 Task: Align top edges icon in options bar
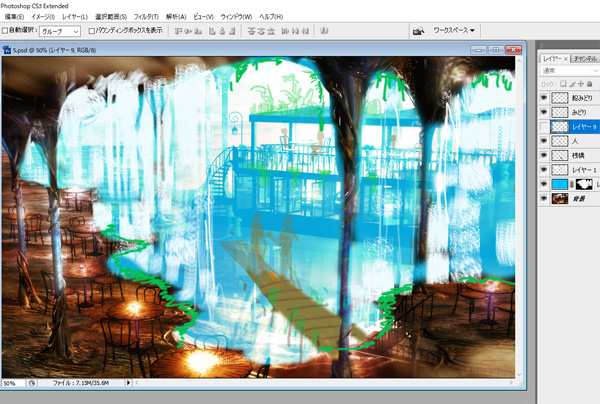[x=179, y=31]
